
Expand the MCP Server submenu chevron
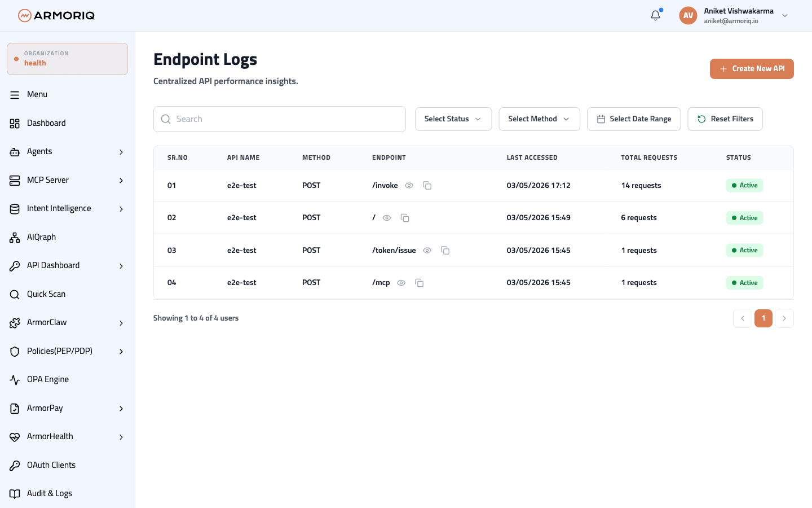(121, 181)
